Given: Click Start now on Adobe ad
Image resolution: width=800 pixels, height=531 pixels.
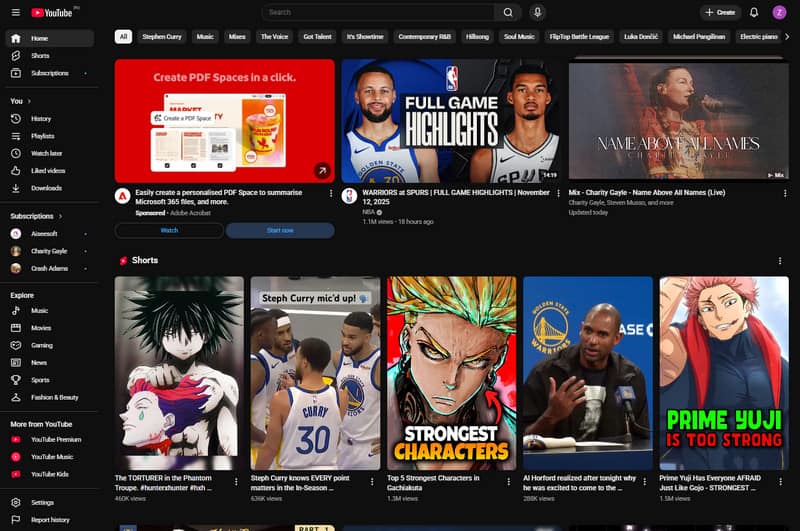Looking at the screenshot, I should (280, 231).
